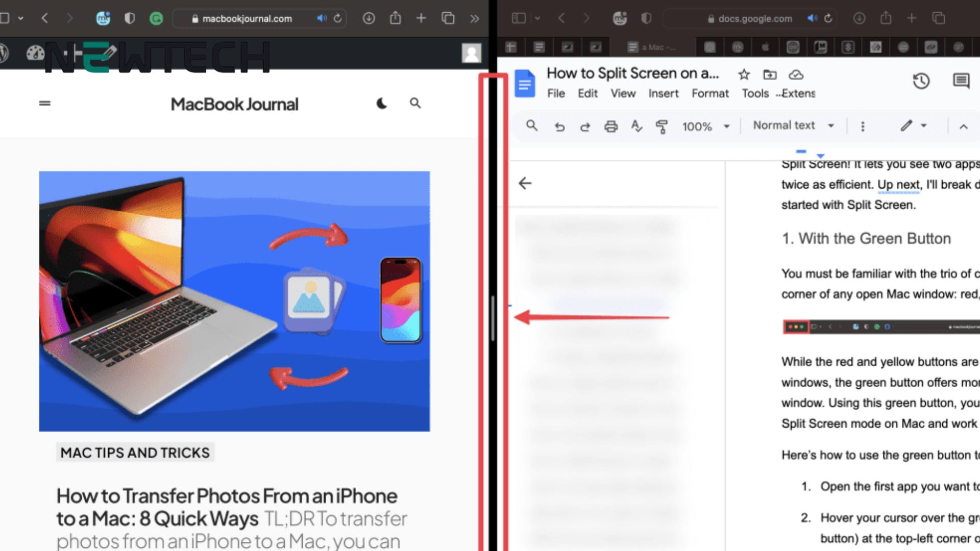Click the '1. With the Green Button' heading

866,238
